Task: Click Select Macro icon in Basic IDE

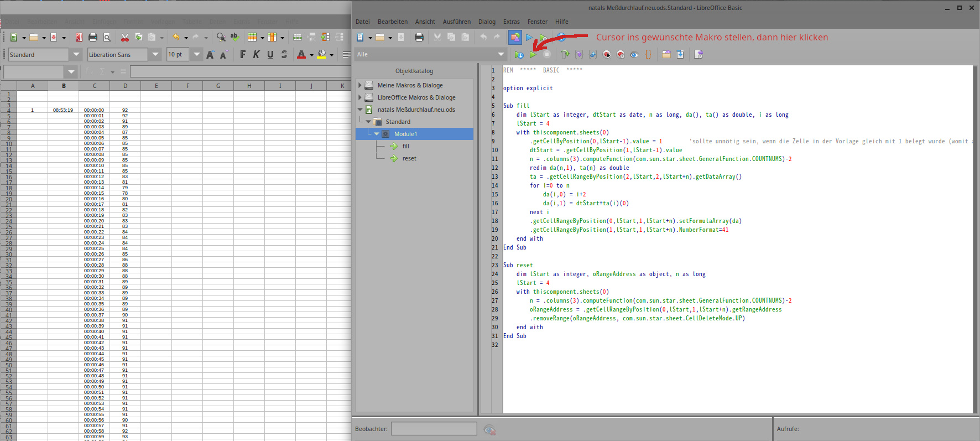Action: tap(529, 37)
